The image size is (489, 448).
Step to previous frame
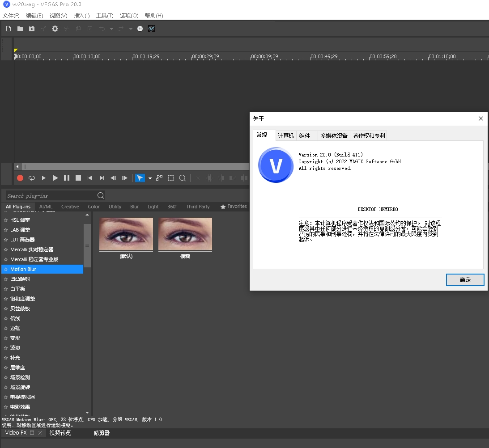[113, 178]
